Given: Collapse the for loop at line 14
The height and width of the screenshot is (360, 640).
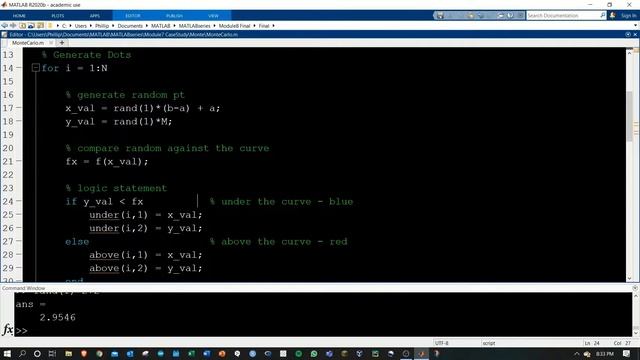Looking at the screenshot, I should point(36,68).
